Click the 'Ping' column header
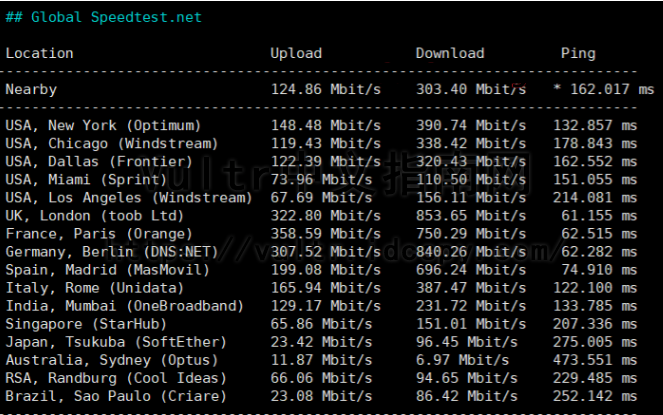The width and height of the screenshot is (663, 415). [x=578, y=54]
